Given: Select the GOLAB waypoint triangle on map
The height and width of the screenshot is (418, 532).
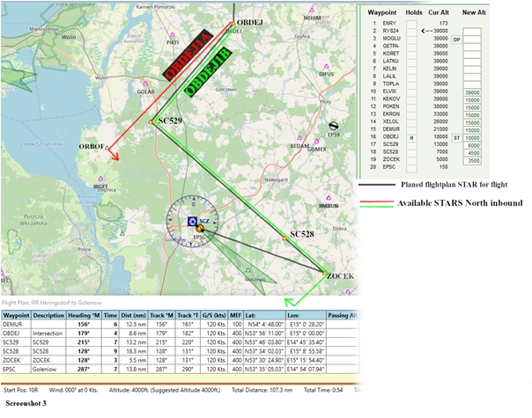Looking at the screenshot, I should 145,84.
